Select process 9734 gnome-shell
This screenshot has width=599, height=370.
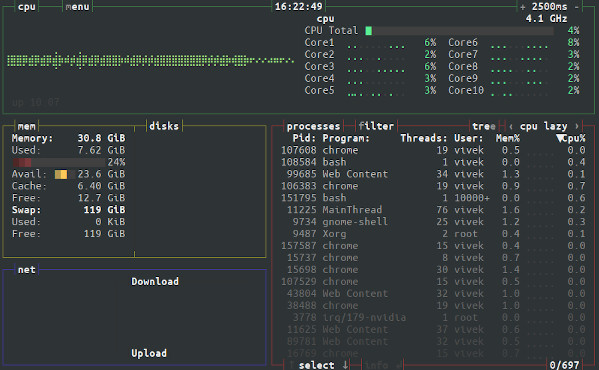(x=433, y=222)
